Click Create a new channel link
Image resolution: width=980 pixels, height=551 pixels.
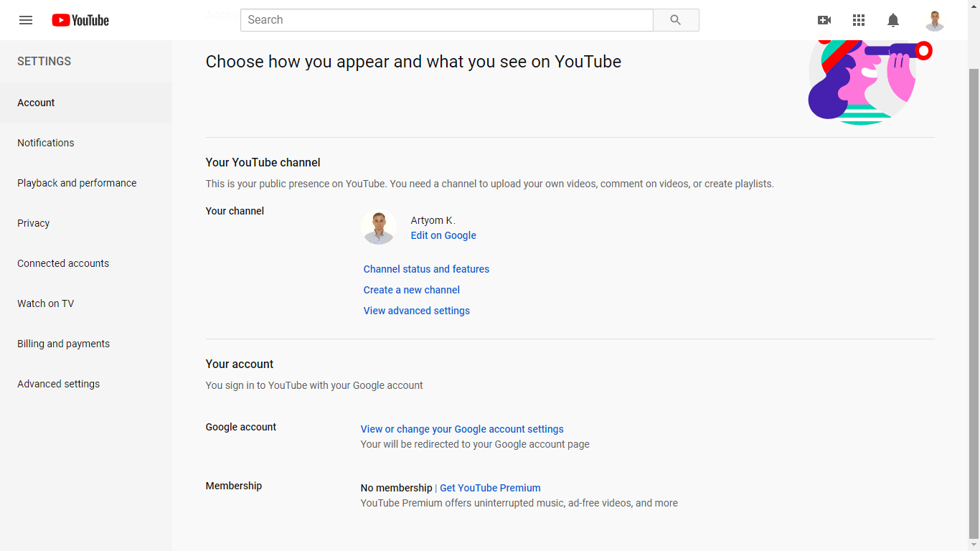coord(412,290)
